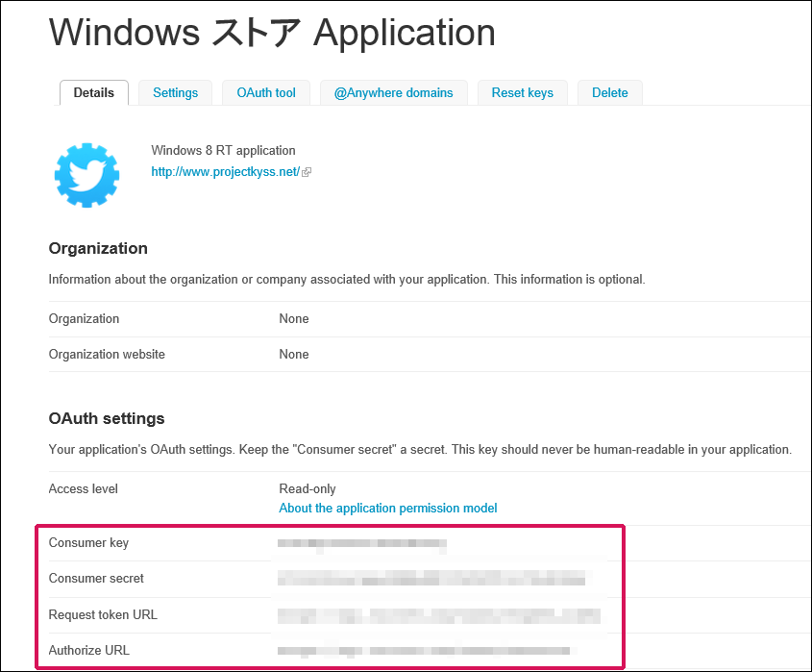
Task: Select the blurred Request token URL value
Action: click(439, 615)
